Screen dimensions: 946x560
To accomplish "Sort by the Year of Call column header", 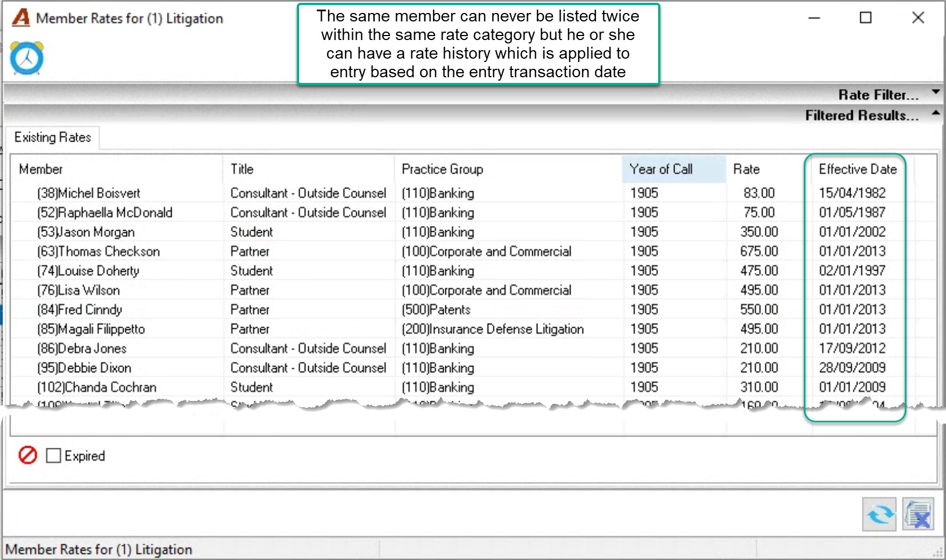I will (x=674, y=169).
